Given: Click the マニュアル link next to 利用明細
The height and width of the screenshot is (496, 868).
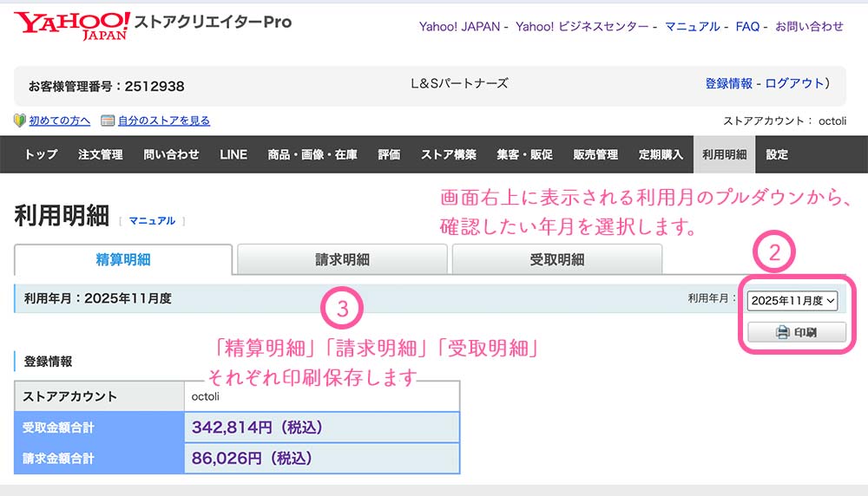Looking at the screenshot, I should 152,221.
